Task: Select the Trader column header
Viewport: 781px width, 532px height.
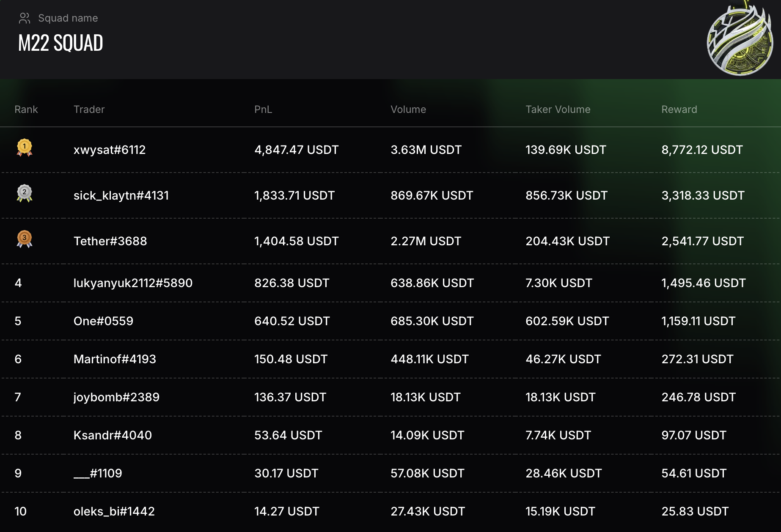Action: 89,110
